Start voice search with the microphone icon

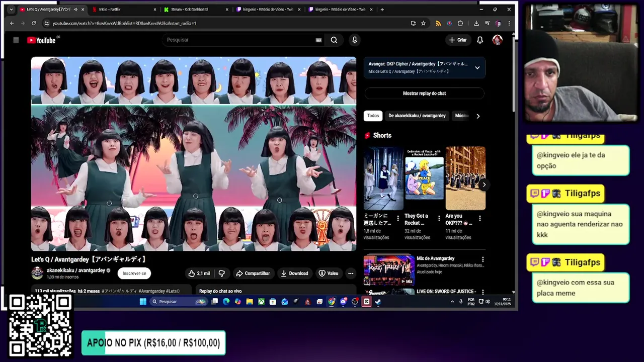click(x=355, y=40)
